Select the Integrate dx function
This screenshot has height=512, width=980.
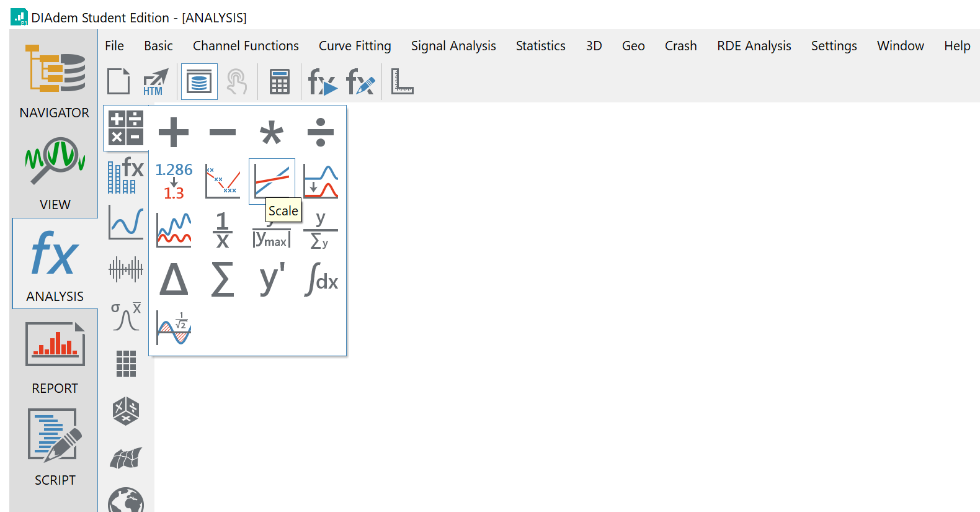[x=321, y=279]
